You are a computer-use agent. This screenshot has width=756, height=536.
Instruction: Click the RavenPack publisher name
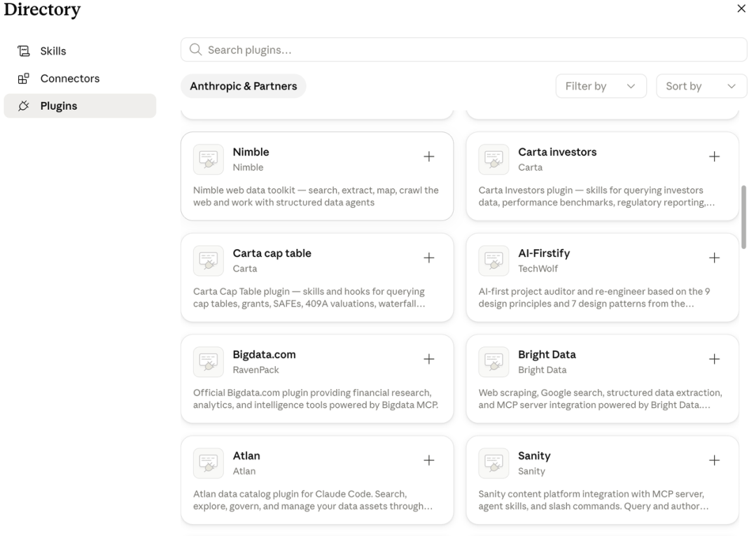255,369
